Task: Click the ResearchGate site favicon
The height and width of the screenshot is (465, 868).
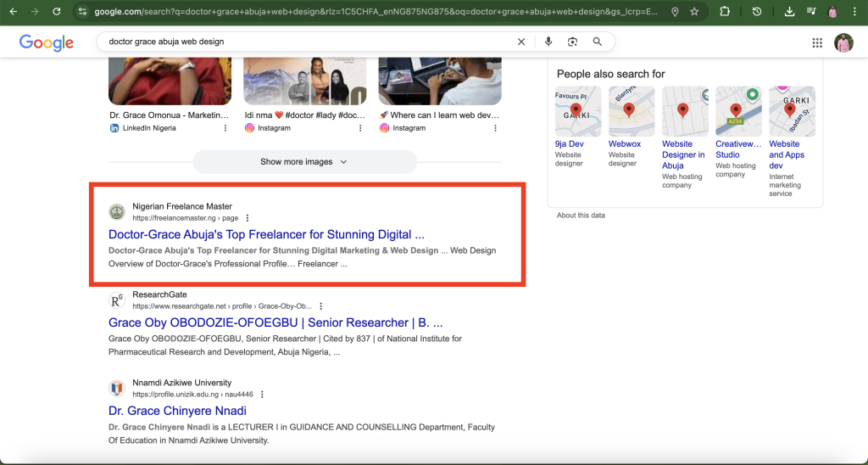Action: (x=117, y=300)
